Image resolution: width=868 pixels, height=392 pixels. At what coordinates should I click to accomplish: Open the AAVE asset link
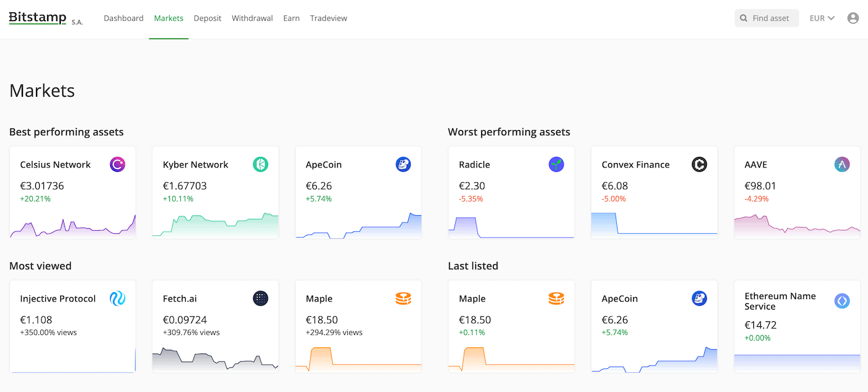756,164
